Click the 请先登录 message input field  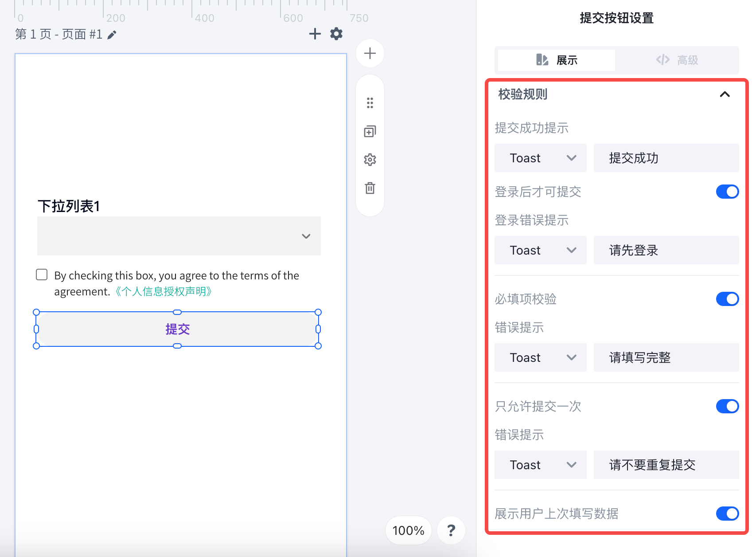666,250
